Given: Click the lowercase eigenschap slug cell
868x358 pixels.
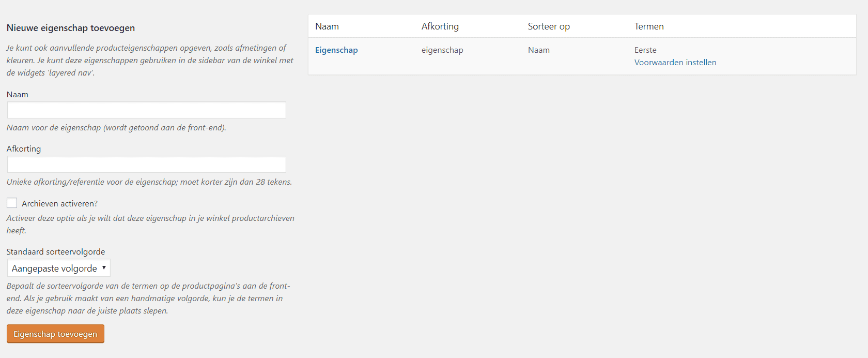Looking at the screenshot, I should [442, 50].
